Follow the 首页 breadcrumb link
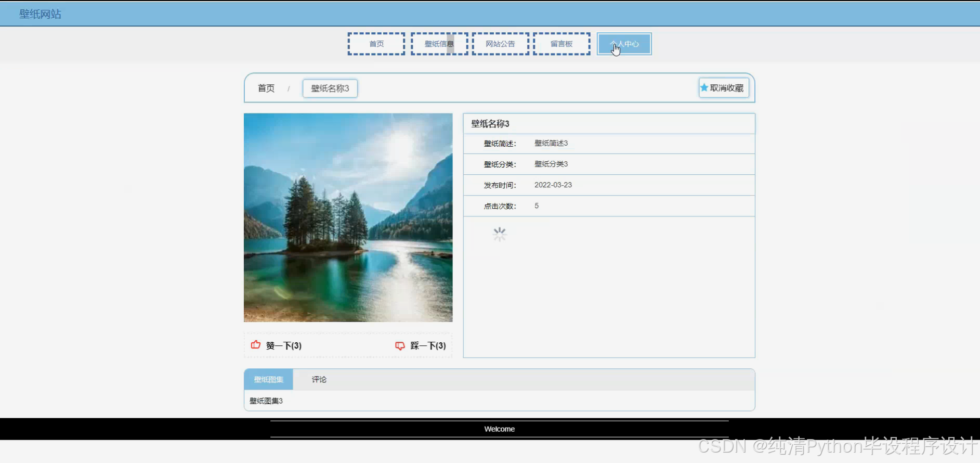Viewport: 980px width, 463px height. pyautogui.click(x=266, y=88)
